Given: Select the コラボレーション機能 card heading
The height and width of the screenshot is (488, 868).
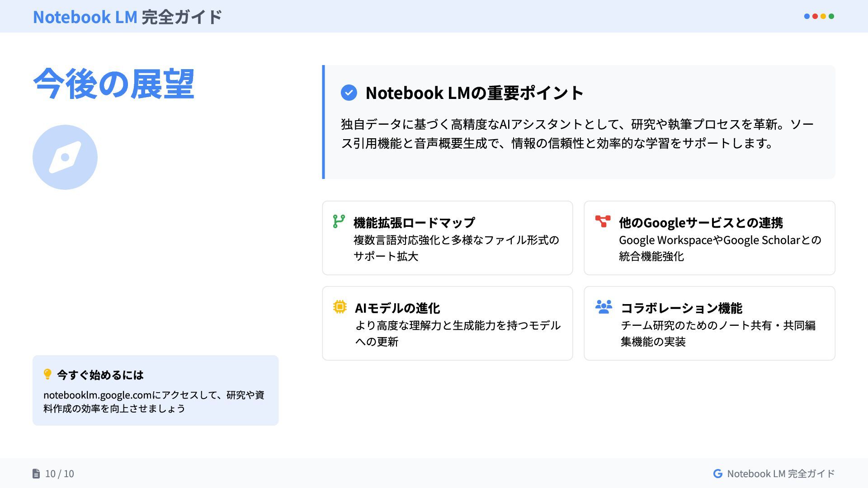Looking at the screenshot, I should pos(681,308).
